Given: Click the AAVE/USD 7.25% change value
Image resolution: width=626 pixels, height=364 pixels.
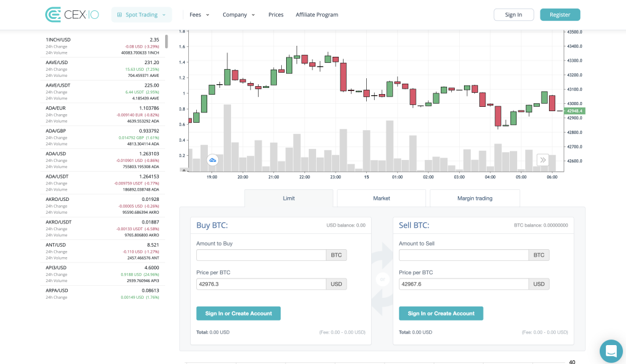Looking at the screenshot, I should click(x=152, y=70).
